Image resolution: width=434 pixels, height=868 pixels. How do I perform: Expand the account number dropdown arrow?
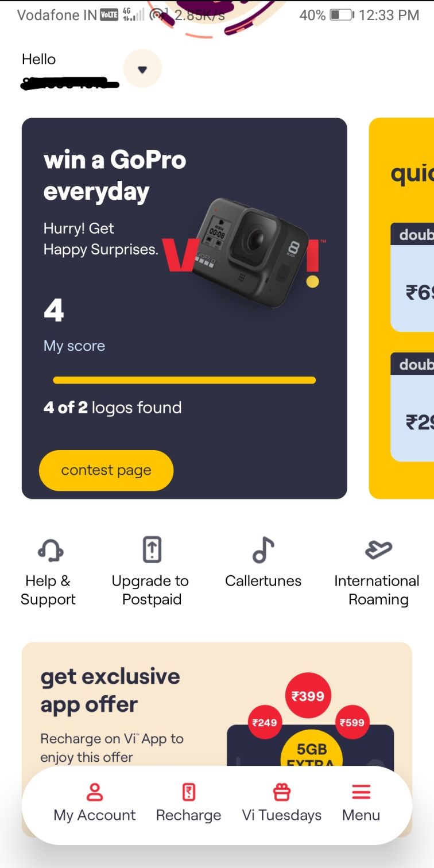[142, 69]
